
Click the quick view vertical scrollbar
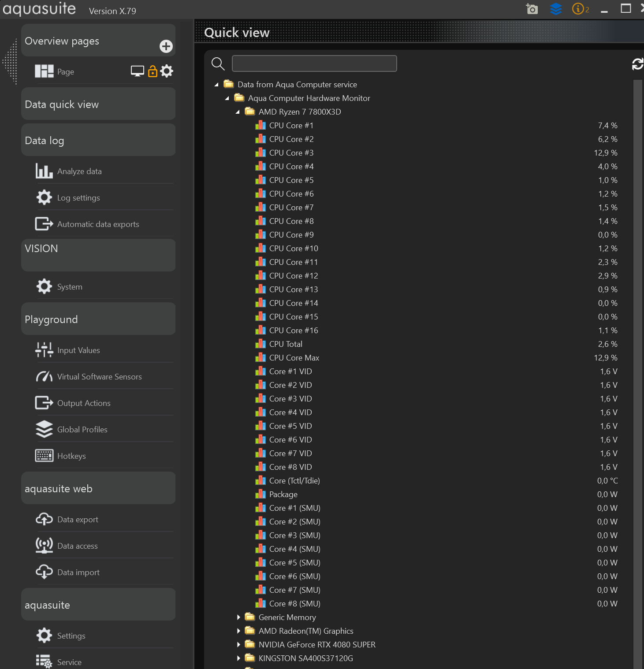pyautogui.click(x=637, y=353)
